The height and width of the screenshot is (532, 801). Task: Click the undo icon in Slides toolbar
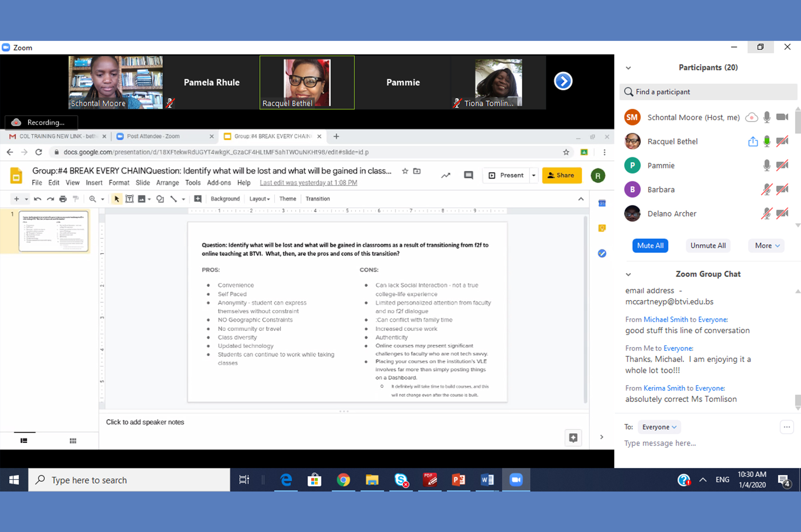(38, 199)
